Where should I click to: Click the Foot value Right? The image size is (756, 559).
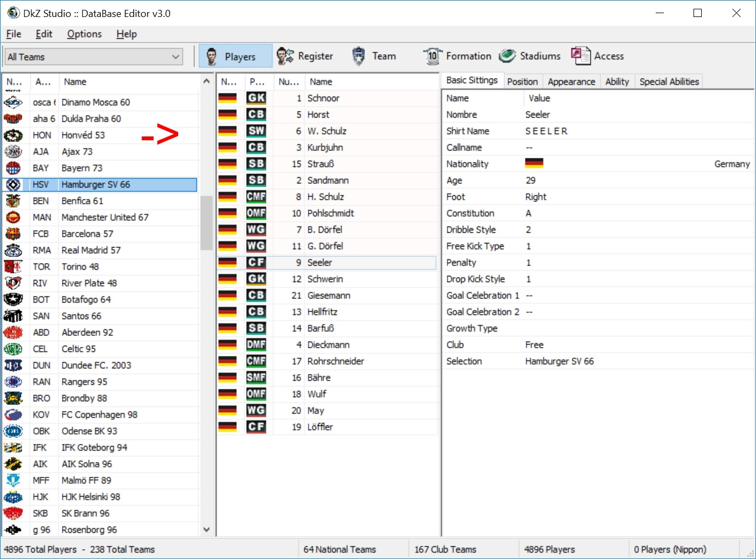[x=536, y=197]
